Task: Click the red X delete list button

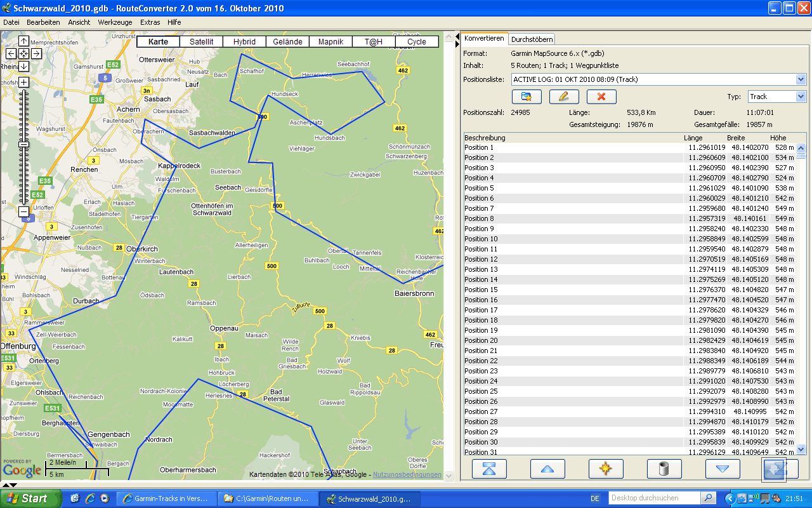Action: pos(601,97)
